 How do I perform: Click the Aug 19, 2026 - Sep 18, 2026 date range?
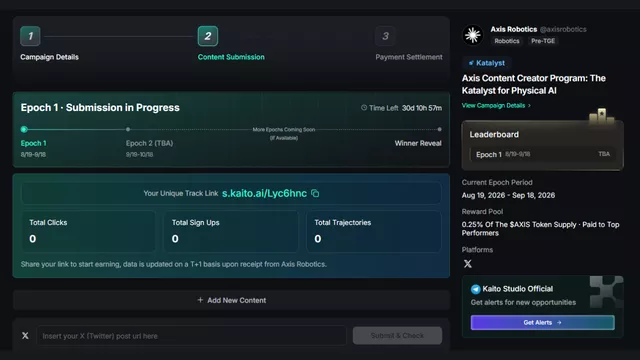pyautogui.click(x=508, y=195)
